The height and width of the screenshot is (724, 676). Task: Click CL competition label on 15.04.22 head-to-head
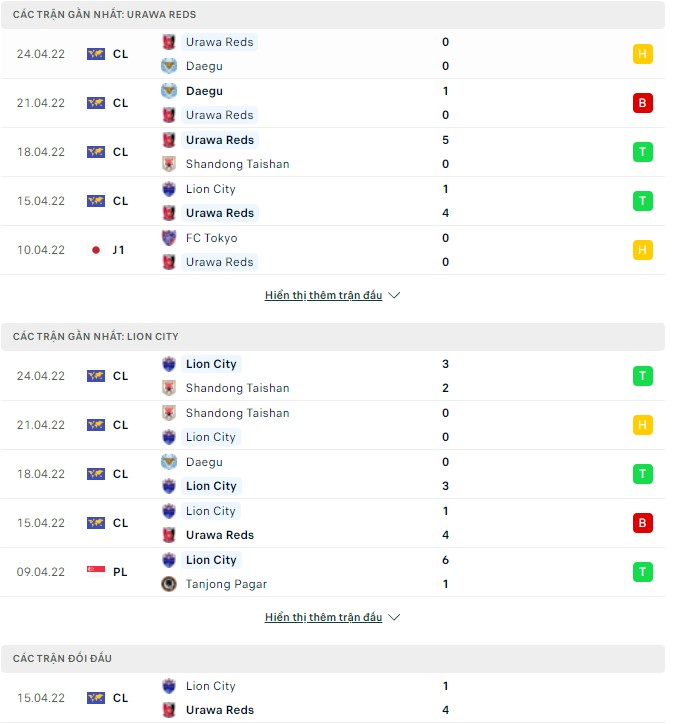[120, 698]
